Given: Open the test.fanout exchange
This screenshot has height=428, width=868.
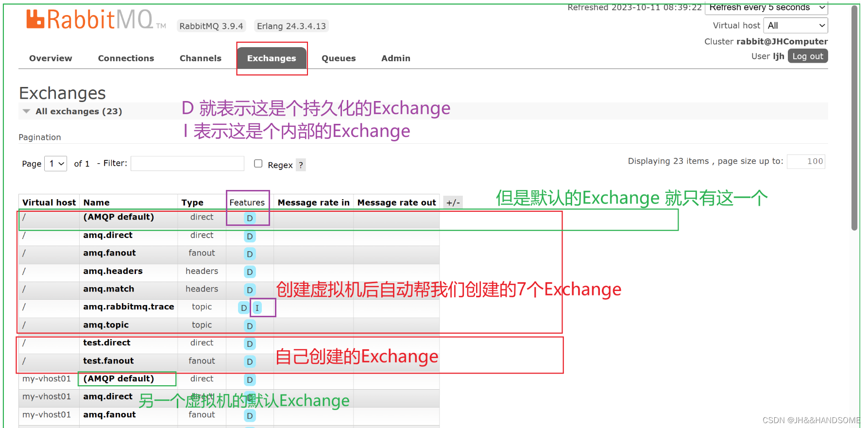Looking at the screenshot, I should [x=108, y=361].
